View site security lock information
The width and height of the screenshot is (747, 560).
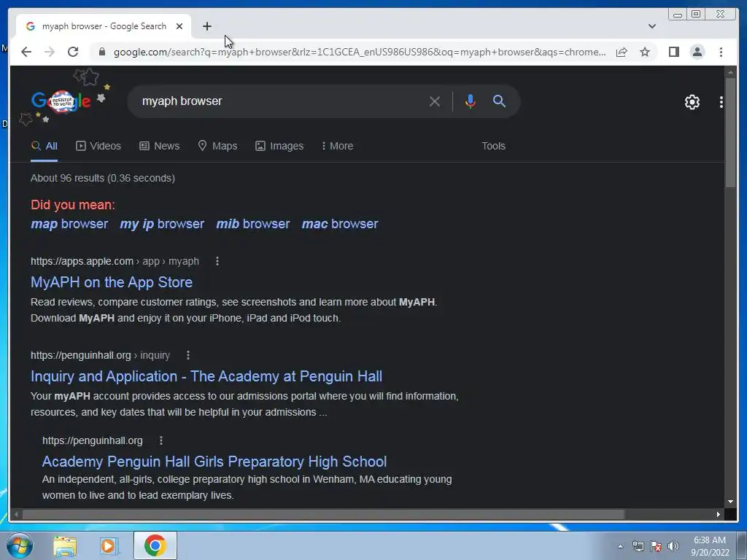pos(101,52)
